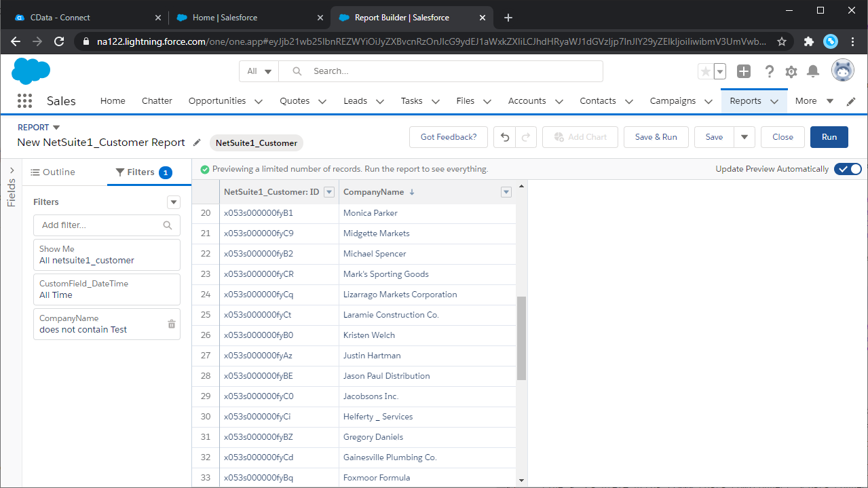Remove the CompanyName filter trash icon

(172, 324)
